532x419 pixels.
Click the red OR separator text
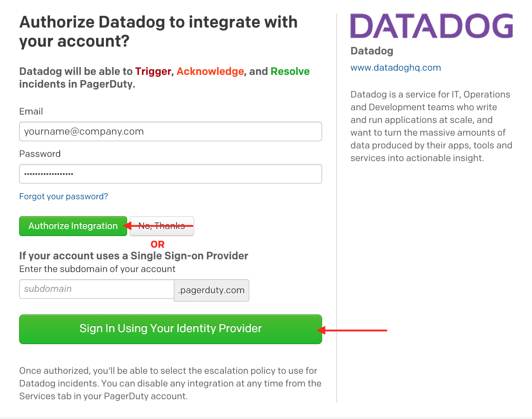click(158, 244)
